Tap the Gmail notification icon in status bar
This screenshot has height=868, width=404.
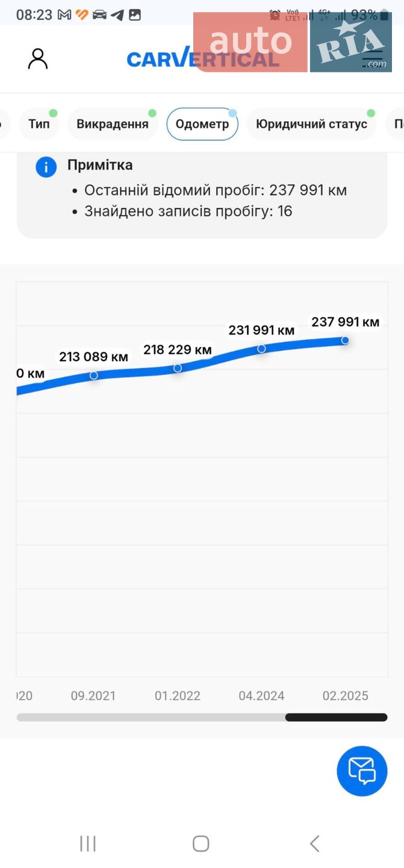point(64,15)
